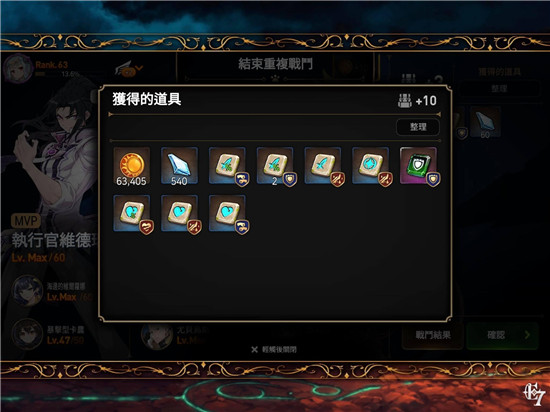This screenshot has height=412, width=550.
Task: Tap the heart rune with red heart badge
Action: tap(132, 214)
